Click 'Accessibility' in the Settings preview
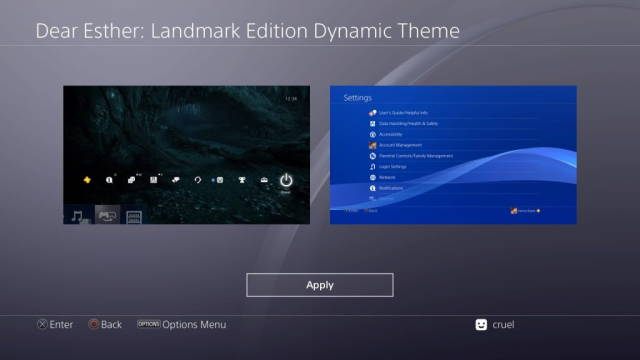640x360 pixels. [x=391, y=134]
